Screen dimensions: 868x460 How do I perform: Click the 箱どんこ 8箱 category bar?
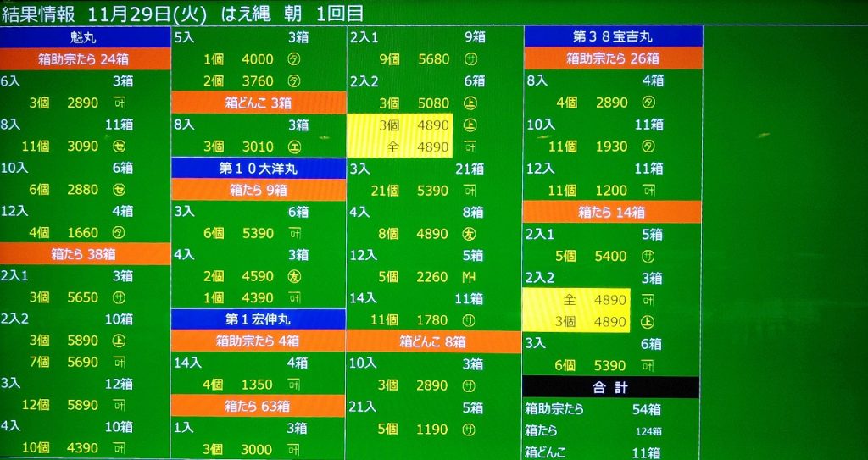click(433, 341)
